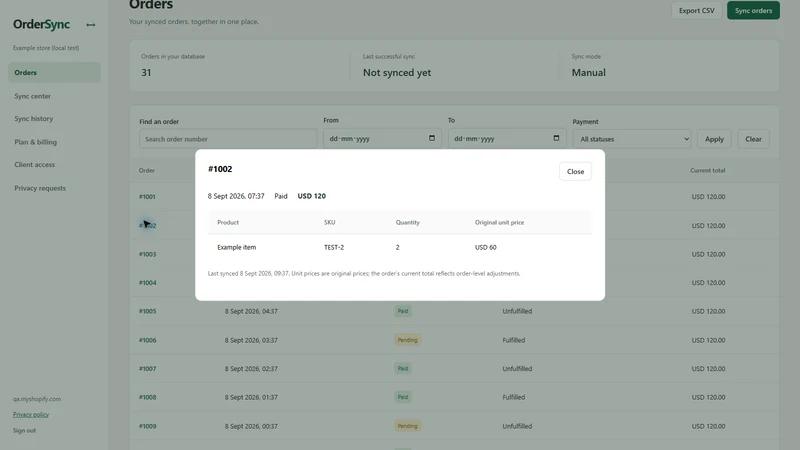
Task: Open the Payment All statuses dropdown
Action: 632,139
